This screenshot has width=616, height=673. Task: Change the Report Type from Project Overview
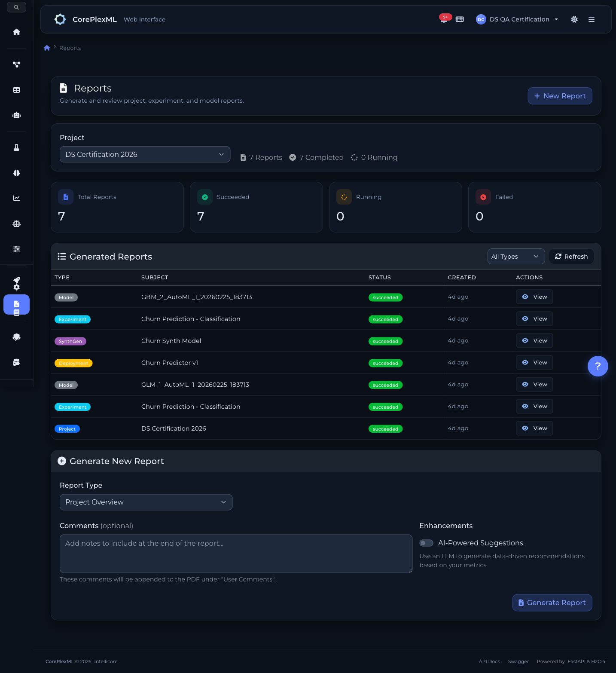coord(146,502)
